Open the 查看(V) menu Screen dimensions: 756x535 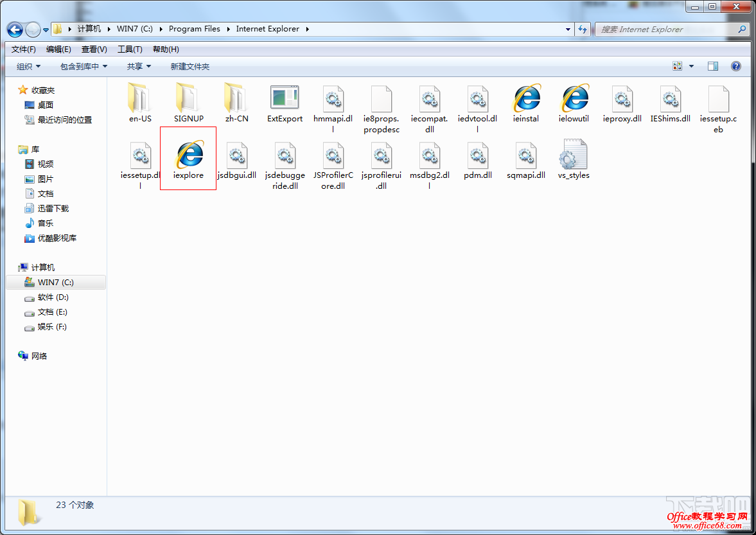tap(94, 49)
